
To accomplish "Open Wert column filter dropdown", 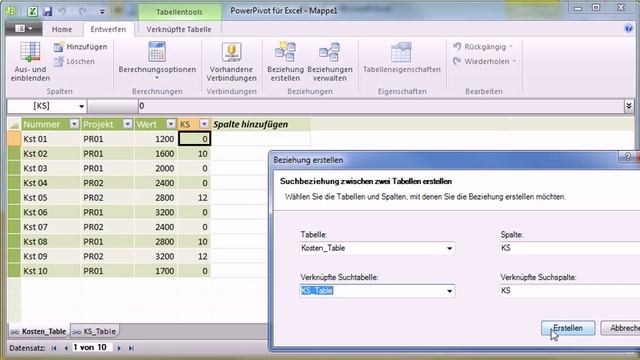I will (171, 124).
